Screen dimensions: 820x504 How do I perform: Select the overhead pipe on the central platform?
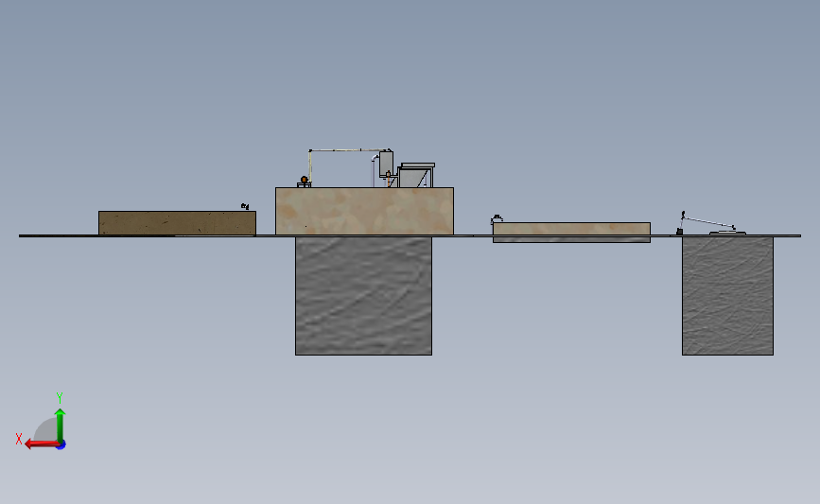[x=349, y=150]
